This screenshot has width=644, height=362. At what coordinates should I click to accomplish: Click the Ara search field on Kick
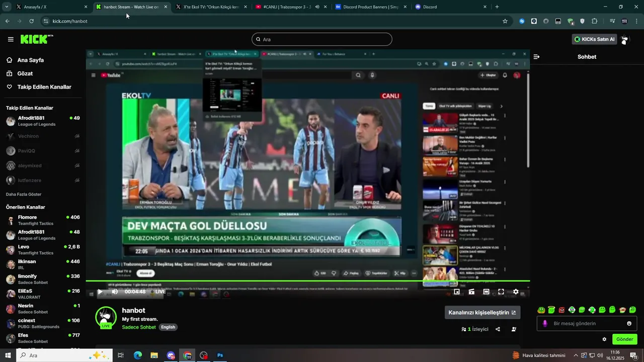click(322, 39)
